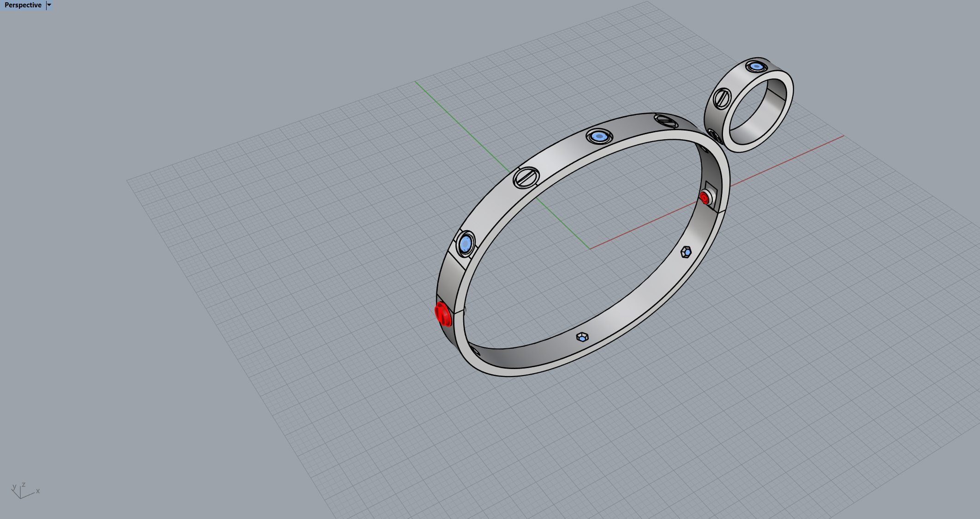The height and width of the screenshot is (519, 980).
Task: Select the red screw inside bracelet's right side
Action: click(704, 198)
